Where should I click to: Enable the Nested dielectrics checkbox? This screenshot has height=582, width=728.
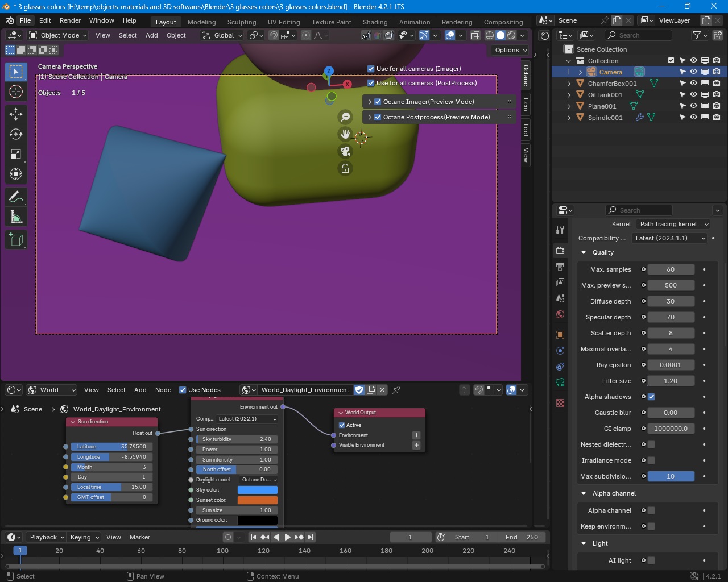coord(651,444)
